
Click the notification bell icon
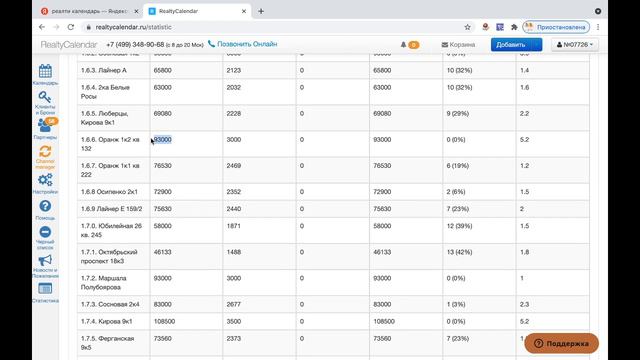(403, 44)
